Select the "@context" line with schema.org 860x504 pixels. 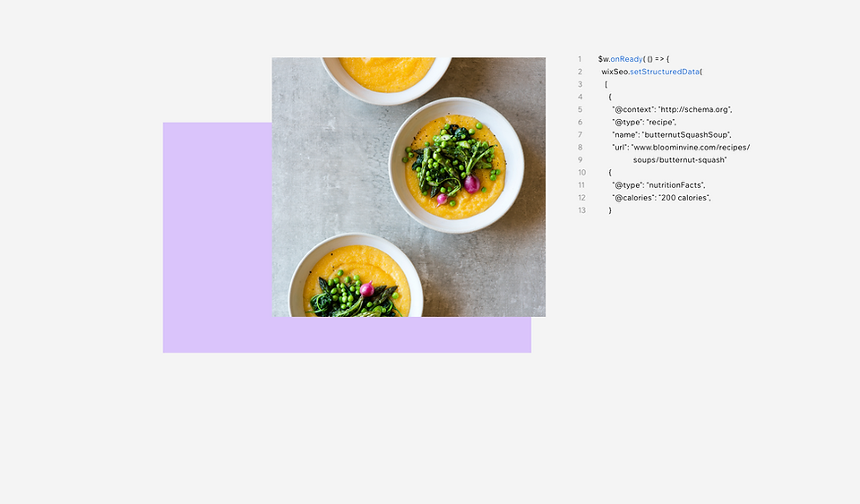click(x=672, y=109)
